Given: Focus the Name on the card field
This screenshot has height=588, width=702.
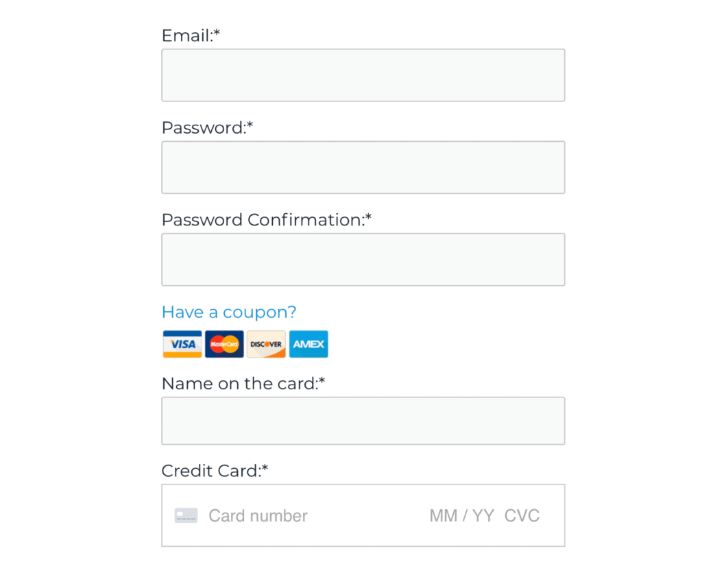Looking at the screenshot, I should [x=363, y=421].
